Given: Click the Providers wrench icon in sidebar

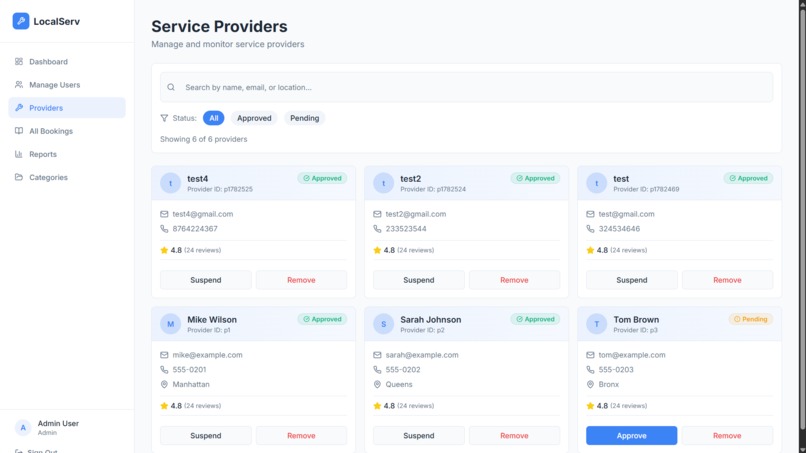Looking at the screenshot, I should [x=19, y=108].
